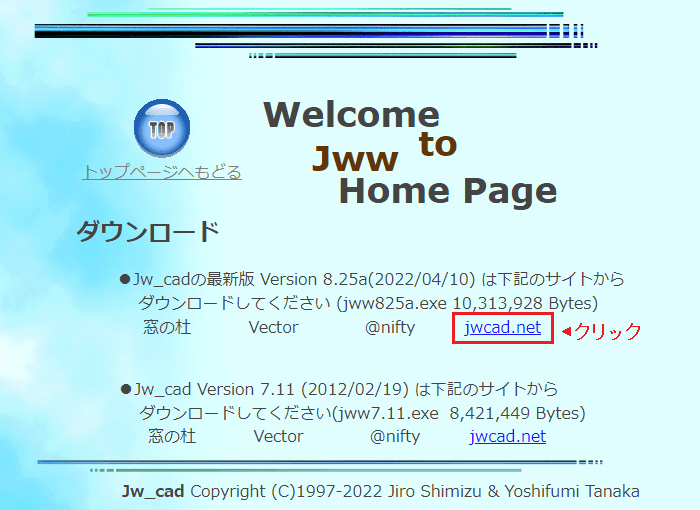Select Vector under Version 8.25a
This screenshot has height=510, width=700.
click(x=273, y=327)
